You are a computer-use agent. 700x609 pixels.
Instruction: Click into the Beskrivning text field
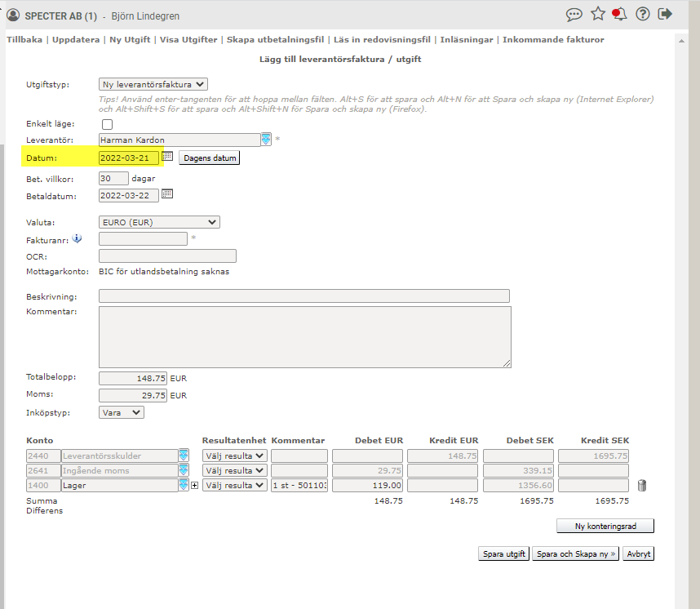pyautogui.click(x=303, y=296)
